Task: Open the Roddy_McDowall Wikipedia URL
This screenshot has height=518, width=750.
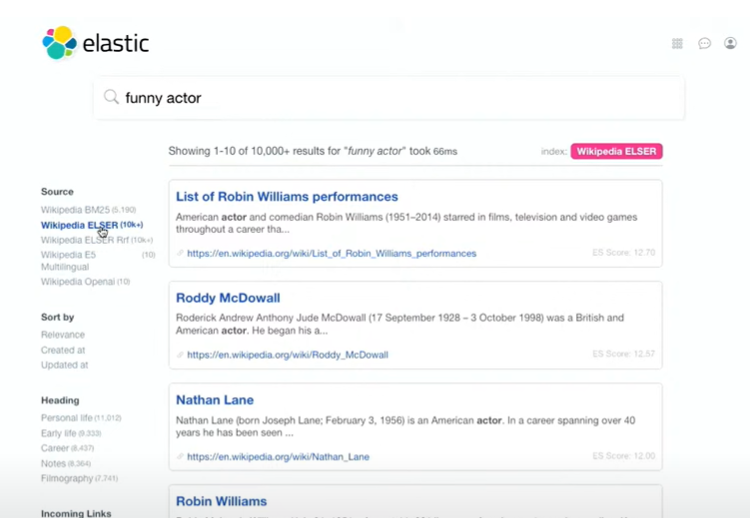Action: point(287,354)
